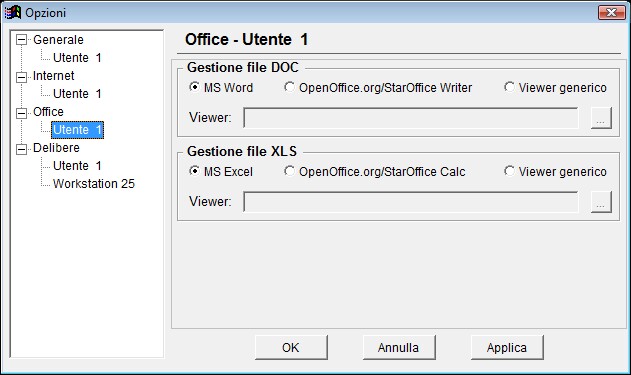Select Generale in the options tree
Image resolution: width=631 pixels, height=375 pixels.
58,40
